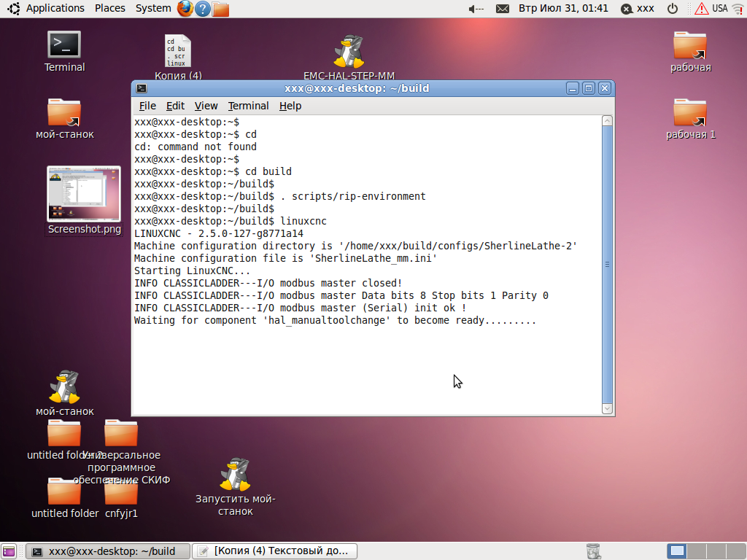Select the Screenshot.png thumbnail on desktop
This screenshot has height=560, width=747.
[x=84, y=194]
